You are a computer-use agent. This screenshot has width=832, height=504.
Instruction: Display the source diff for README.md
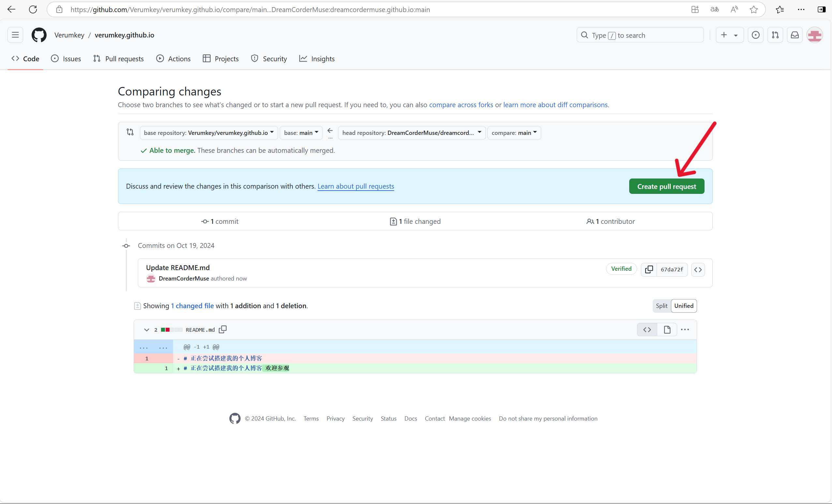[x=647, y=330]
